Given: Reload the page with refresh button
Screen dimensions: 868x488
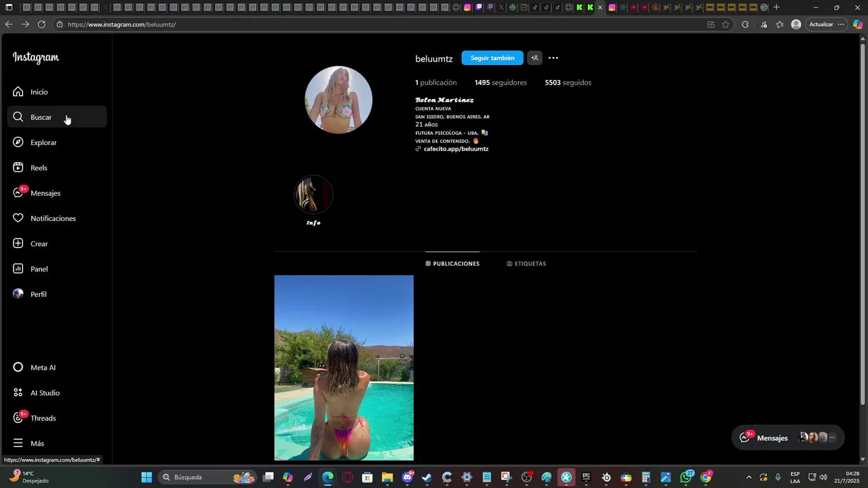Looking at the screenshot, I should [41, 24].
